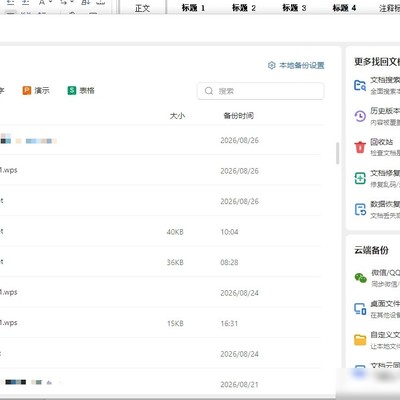
Task: Switch to the 演示 filter tab
Action: (x=36, y=90)
